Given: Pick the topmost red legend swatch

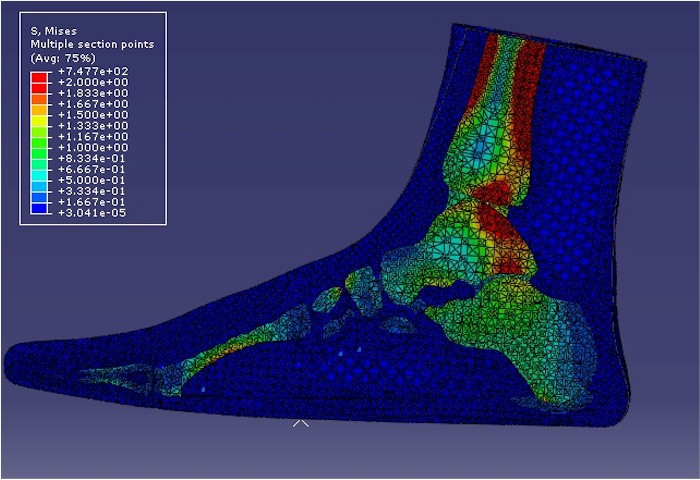Looking at the screenshot, I should click(40, 77).
